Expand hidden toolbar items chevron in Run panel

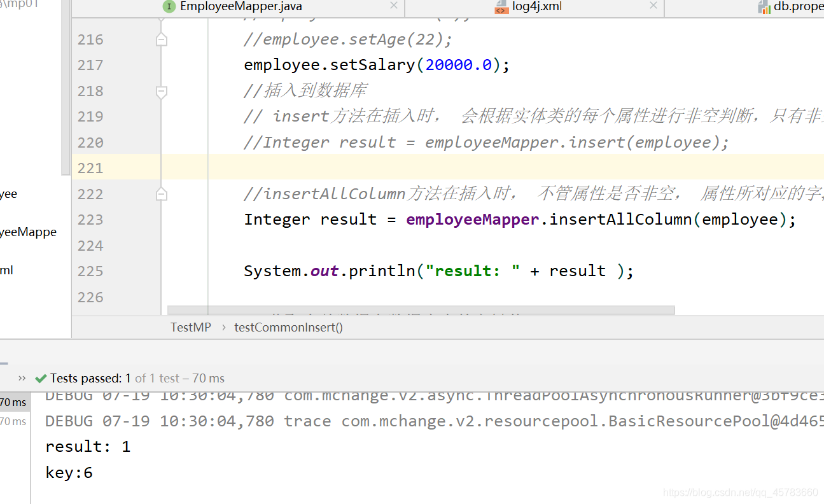coord(22,378)
